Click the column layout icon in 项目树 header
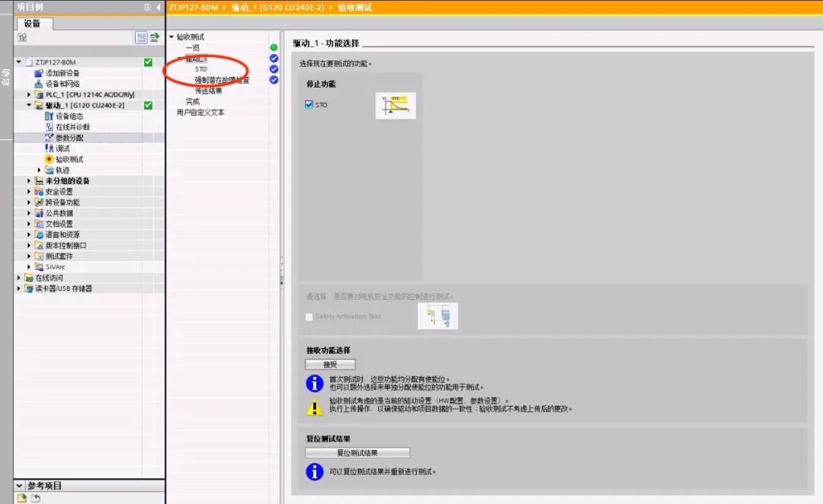Viewport: 823px width, 504px height. coord(147,7)
